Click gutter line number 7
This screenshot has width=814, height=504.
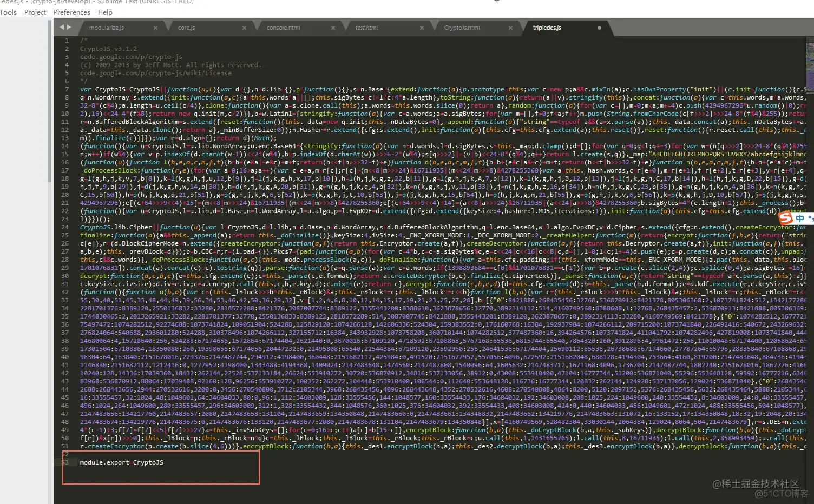[67, 89]
